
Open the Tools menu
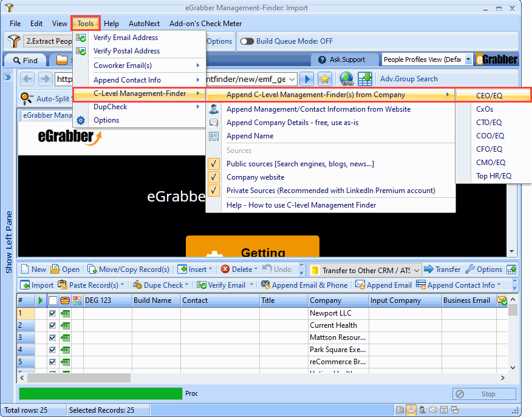click(86, 24)
